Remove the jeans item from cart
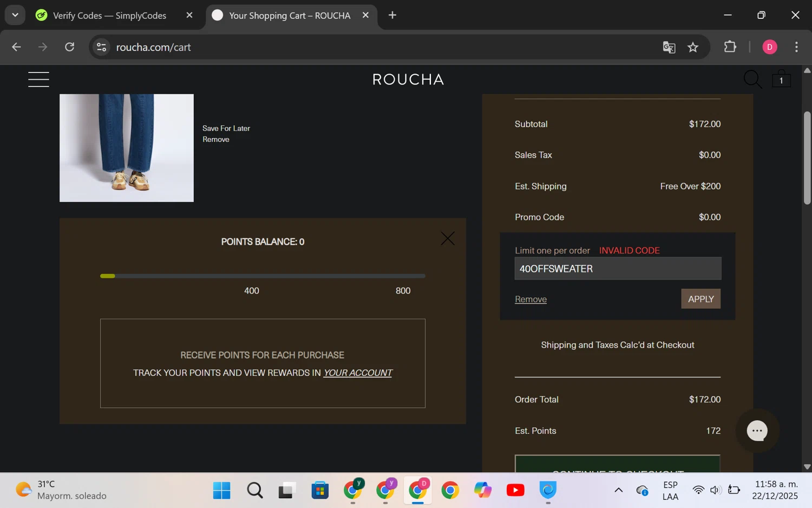The width and height of the screenshot is (812, 508). coord(216,139)
